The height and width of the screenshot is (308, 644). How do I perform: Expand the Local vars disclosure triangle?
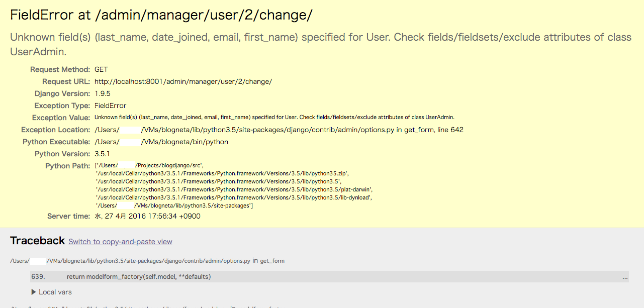34,292
